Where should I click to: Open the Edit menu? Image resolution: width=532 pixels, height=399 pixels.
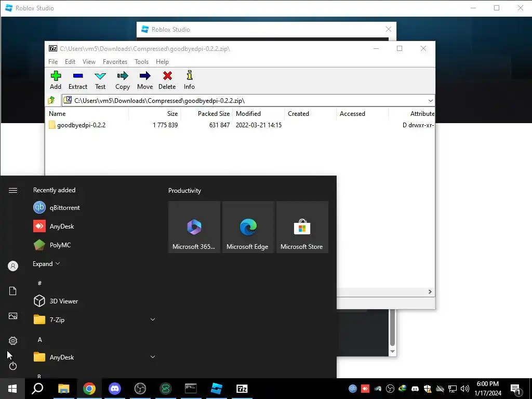[x=70, y=62]
